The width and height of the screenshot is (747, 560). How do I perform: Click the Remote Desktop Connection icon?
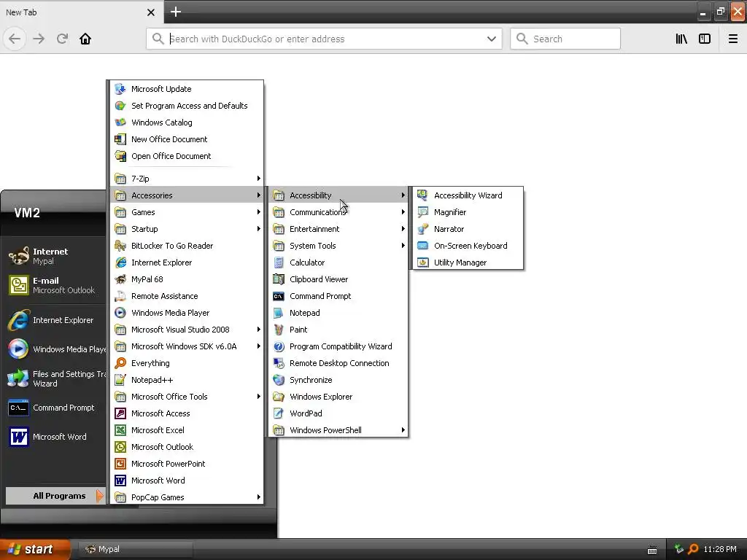(x=279, y=363)
